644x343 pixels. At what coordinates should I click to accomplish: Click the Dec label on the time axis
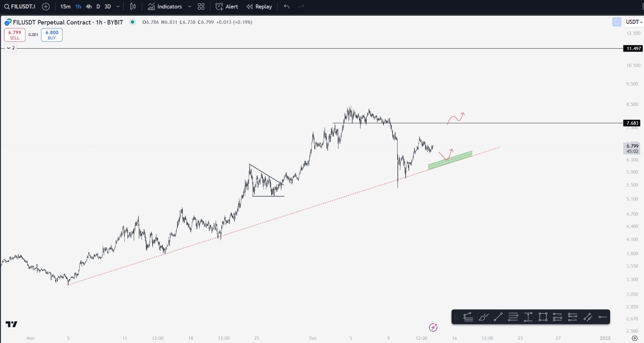point(313,338)
